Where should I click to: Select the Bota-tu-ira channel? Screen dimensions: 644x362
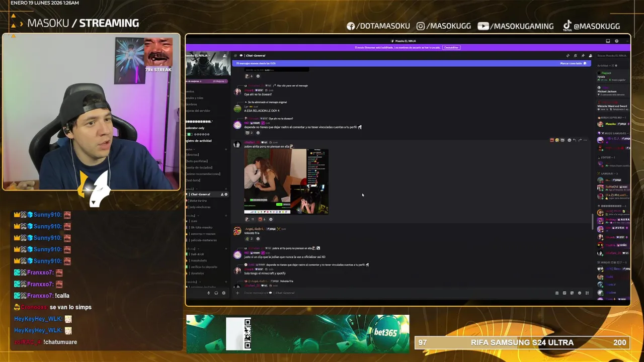click(x=198, y=201)
